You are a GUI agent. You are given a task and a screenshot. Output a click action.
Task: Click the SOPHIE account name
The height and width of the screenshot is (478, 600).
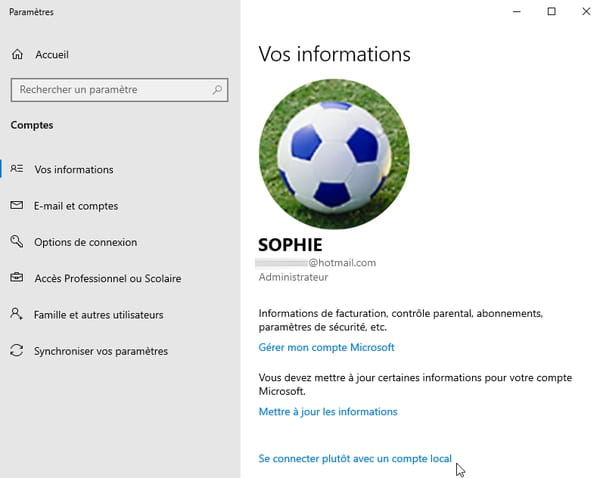pos(290,245)
